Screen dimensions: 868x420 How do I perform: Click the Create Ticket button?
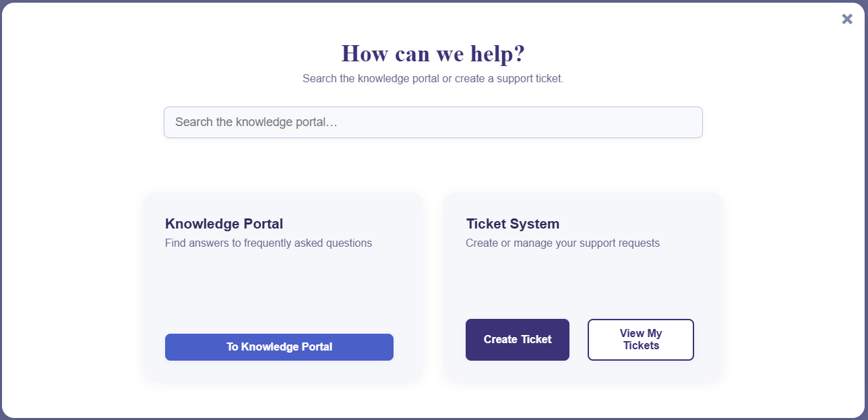click(518, 340)
